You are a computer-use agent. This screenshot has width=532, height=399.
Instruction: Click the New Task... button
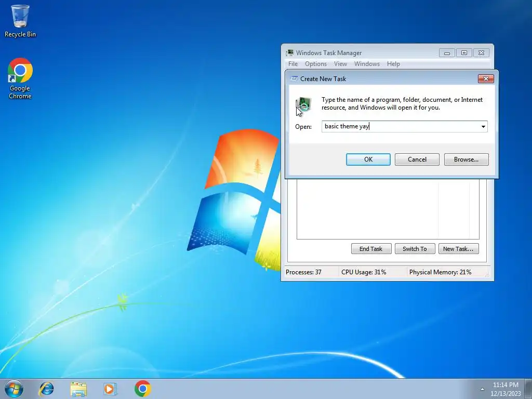point(458,249)
